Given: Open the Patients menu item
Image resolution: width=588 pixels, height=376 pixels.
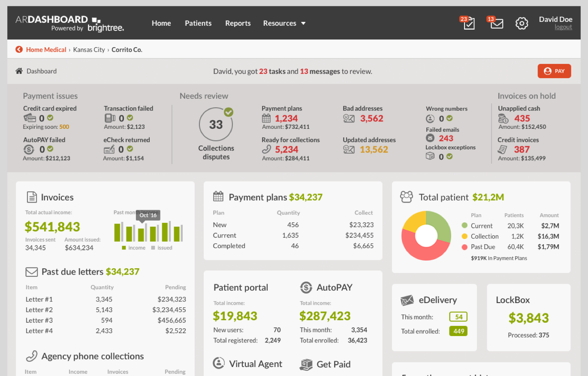Looking at the screenshot, I should pyautogui.click(x=198, y=23).
